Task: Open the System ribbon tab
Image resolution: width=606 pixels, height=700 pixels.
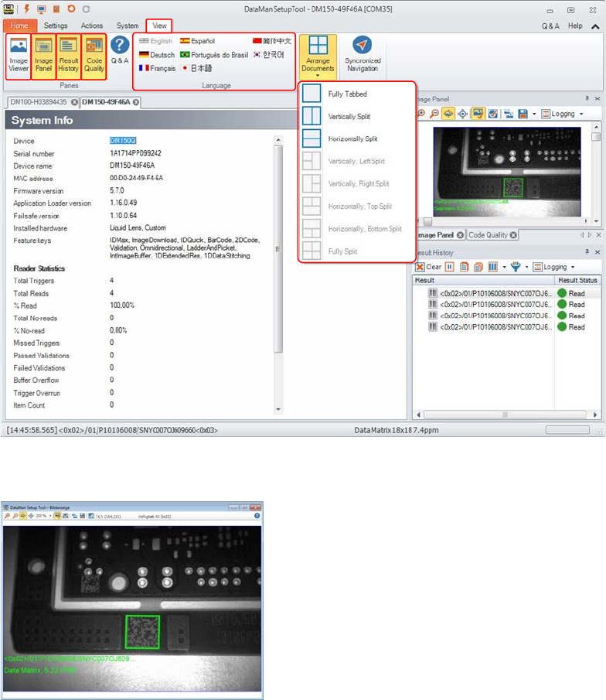Action: (x=128, y=26)
